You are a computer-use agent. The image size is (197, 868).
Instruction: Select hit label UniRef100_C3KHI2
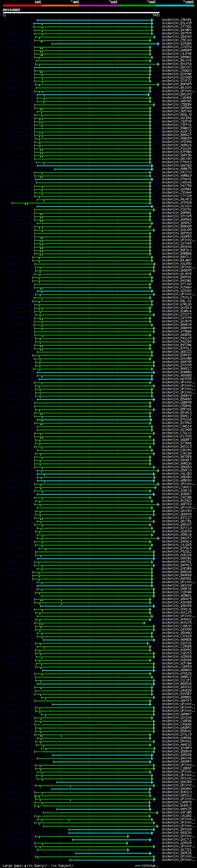[177, 487]
